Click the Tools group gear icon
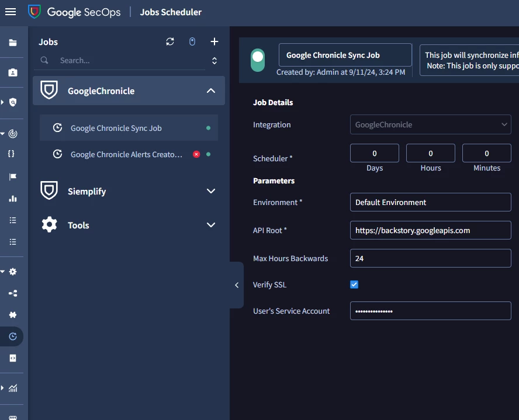Screen dimensions: 519x420 coord(49,224)
